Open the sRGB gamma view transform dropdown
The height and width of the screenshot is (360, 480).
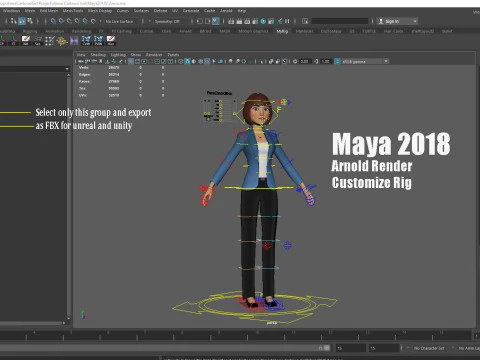pos(365,61)
